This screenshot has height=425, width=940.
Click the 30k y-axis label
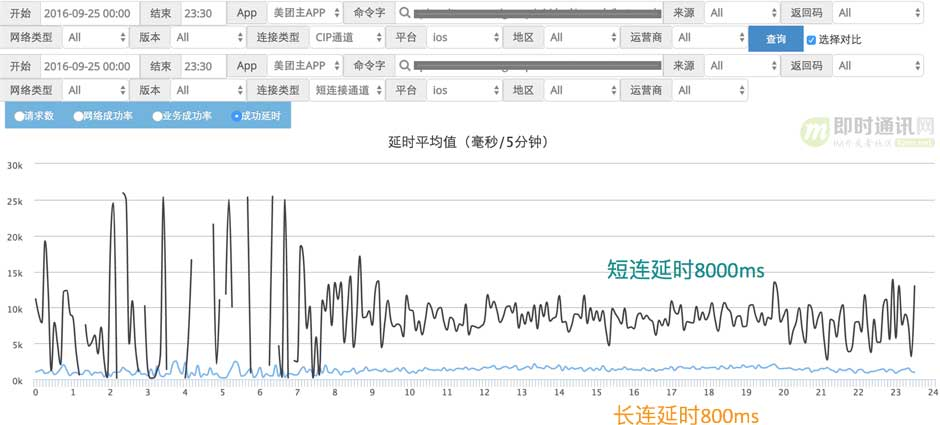tap(14, 164)
